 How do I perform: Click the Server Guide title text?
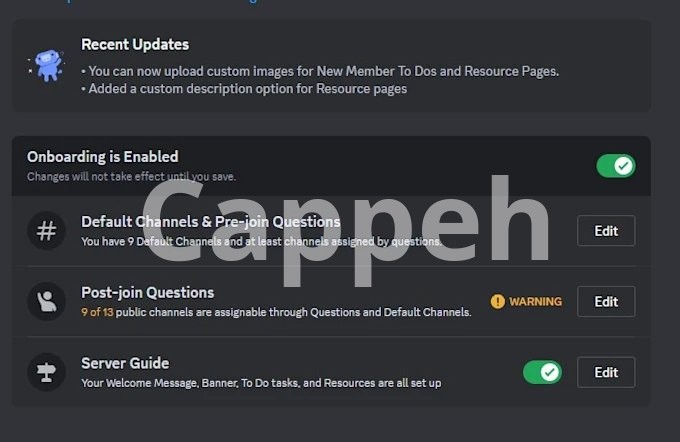click(x=125, y=363)
